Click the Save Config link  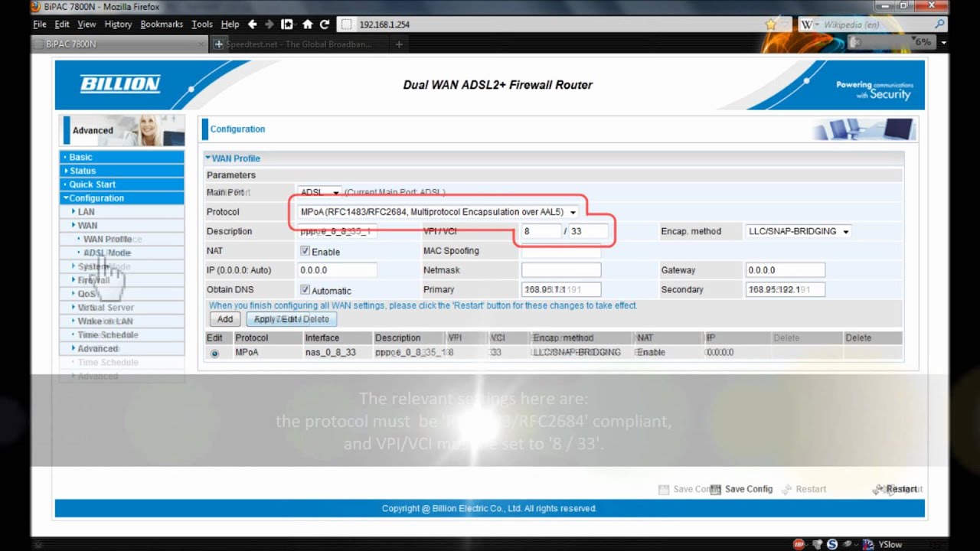(x=749, y=490)
